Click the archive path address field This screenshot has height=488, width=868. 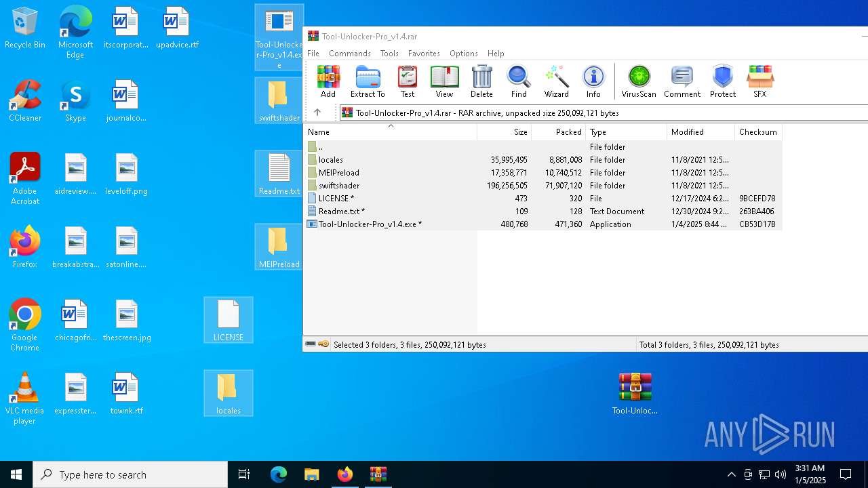click(x=604, y=113)
